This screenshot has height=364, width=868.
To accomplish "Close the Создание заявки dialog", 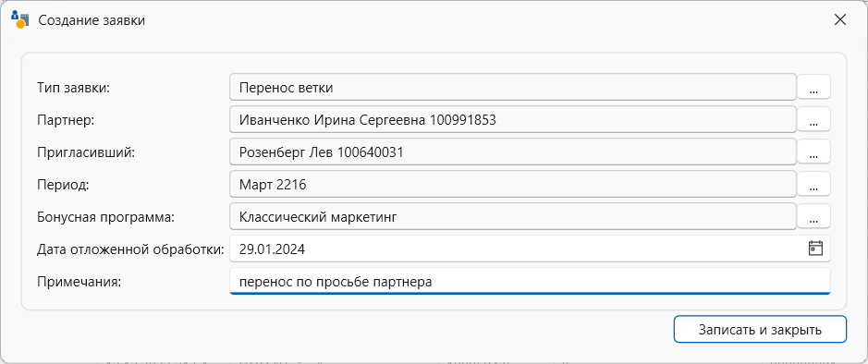I will pos(839,20).
